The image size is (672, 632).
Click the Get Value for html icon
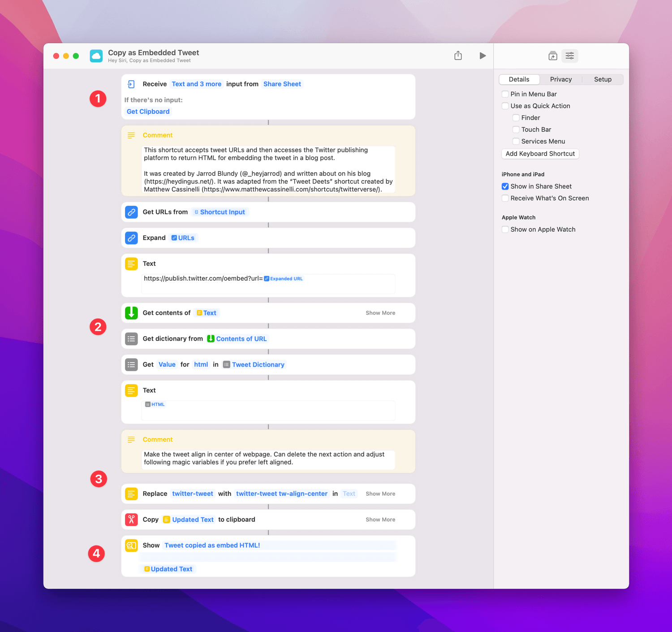click(x=131, y=365)
